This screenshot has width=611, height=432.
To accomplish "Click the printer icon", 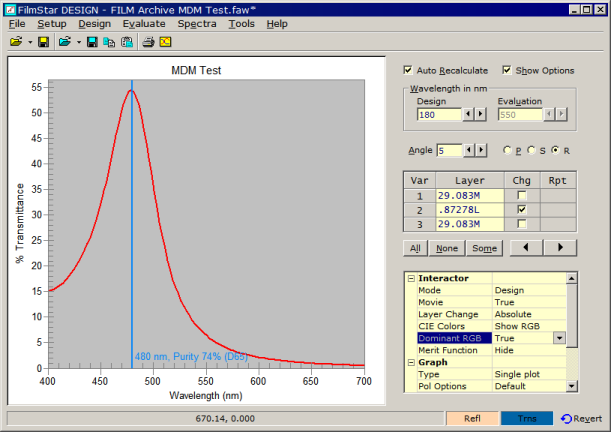I will click(148, 42).
